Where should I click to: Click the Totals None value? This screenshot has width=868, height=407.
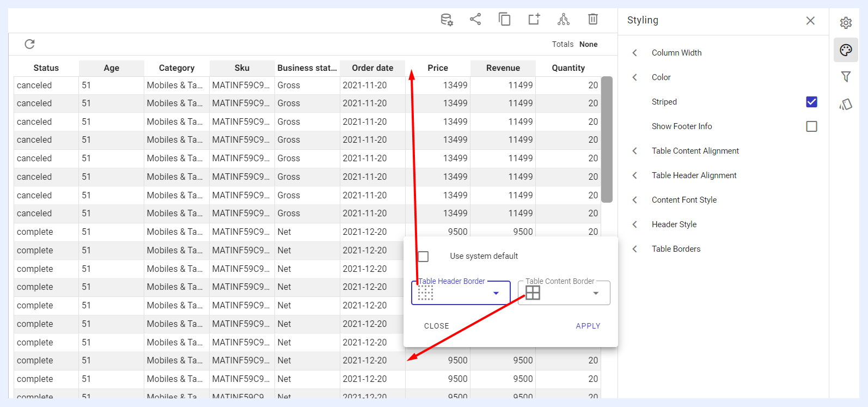589,44
